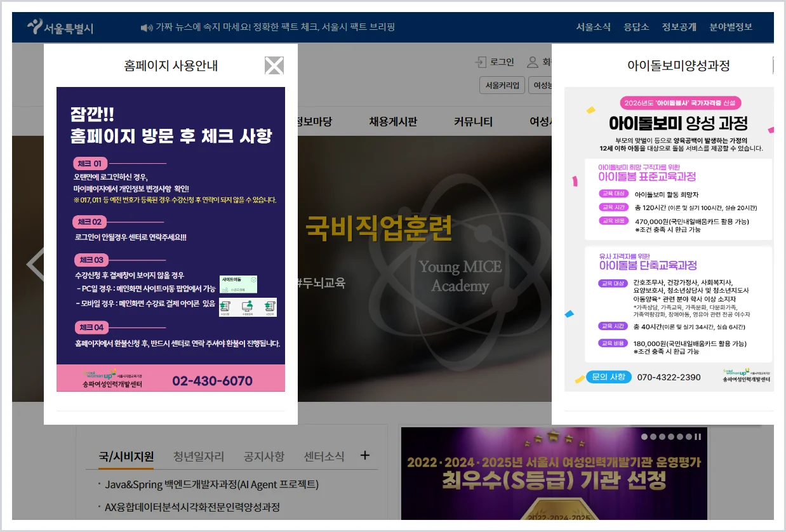Screen dimensions: 786x532
Task: Switch to the 공지사항 tab
Action: [263, 456]
